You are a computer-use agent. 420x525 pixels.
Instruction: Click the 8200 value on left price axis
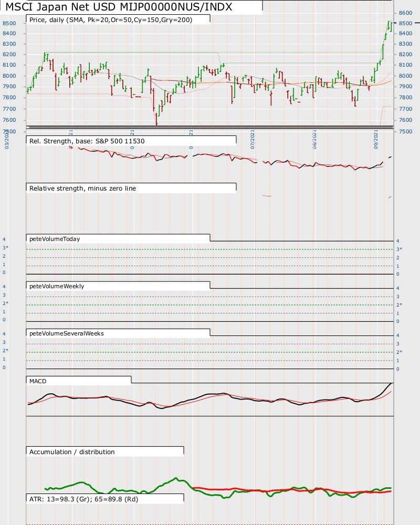[x=9, y=54]
